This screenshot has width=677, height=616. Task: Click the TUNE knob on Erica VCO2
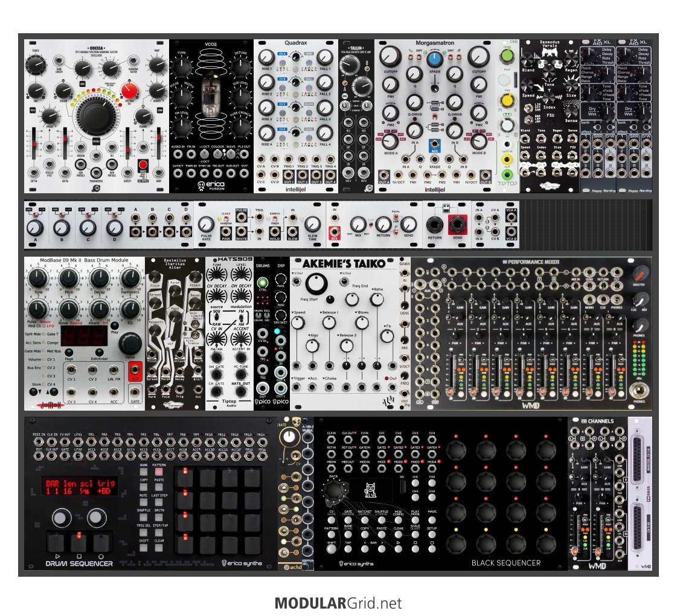tap(182, 68)
